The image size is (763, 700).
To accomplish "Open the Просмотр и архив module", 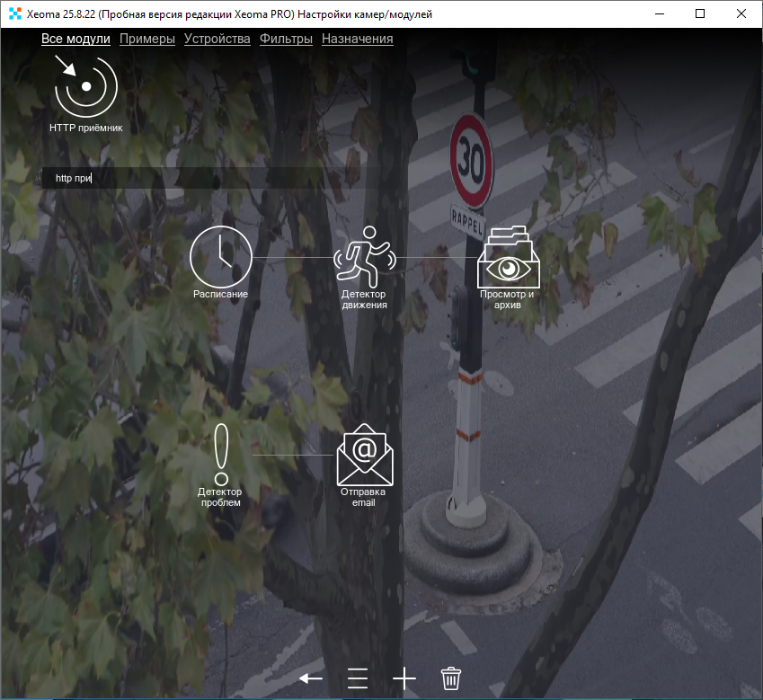I will 508,257.
